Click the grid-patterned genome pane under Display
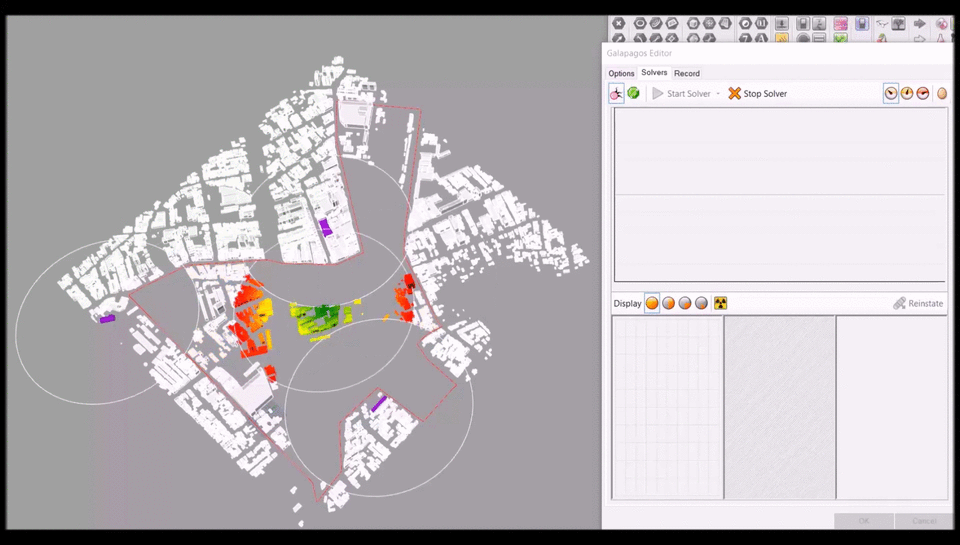The image size is (960, 545). point(667,406)
